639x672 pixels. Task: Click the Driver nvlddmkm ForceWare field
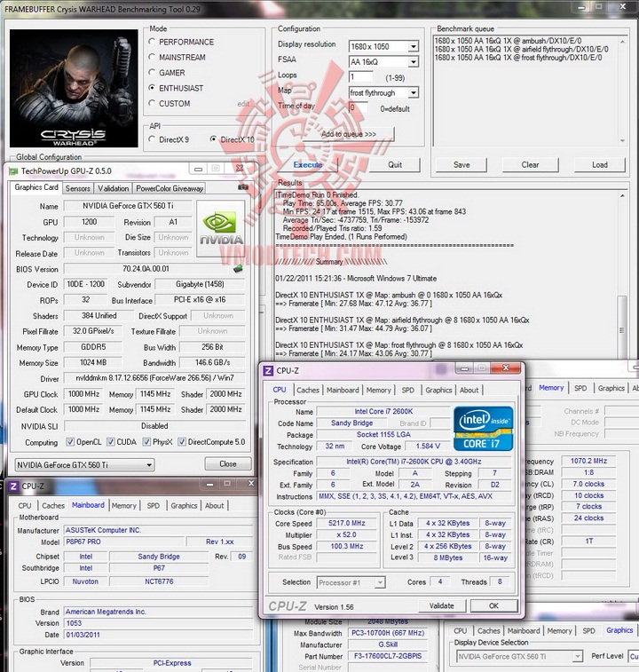(x=154, y=378)
